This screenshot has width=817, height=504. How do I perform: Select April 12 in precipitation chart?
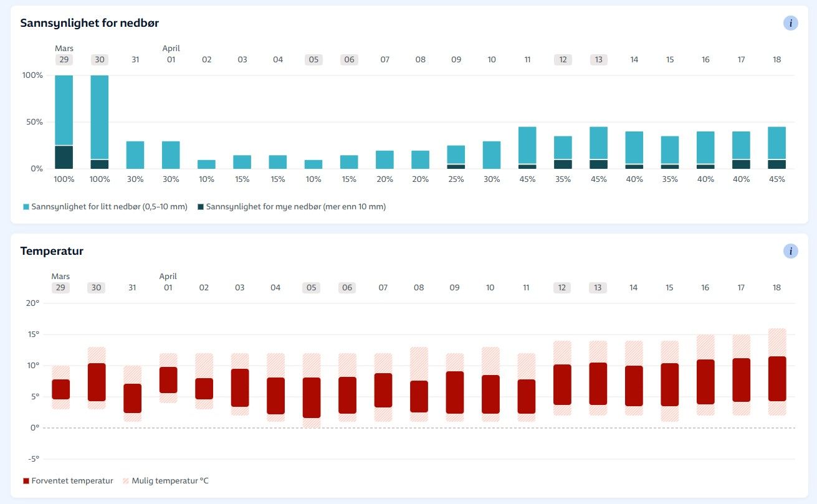[x=563, y=60]
